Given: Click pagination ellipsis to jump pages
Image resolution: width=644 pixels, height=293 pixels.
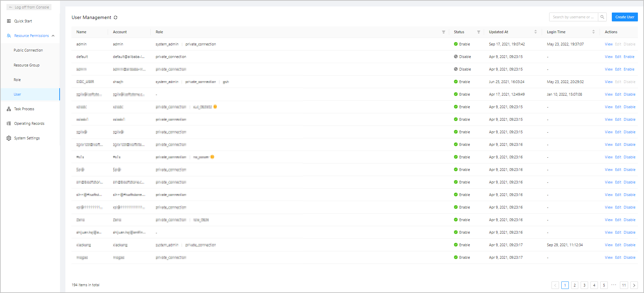Looking at the screenshot, I should 614,285.
